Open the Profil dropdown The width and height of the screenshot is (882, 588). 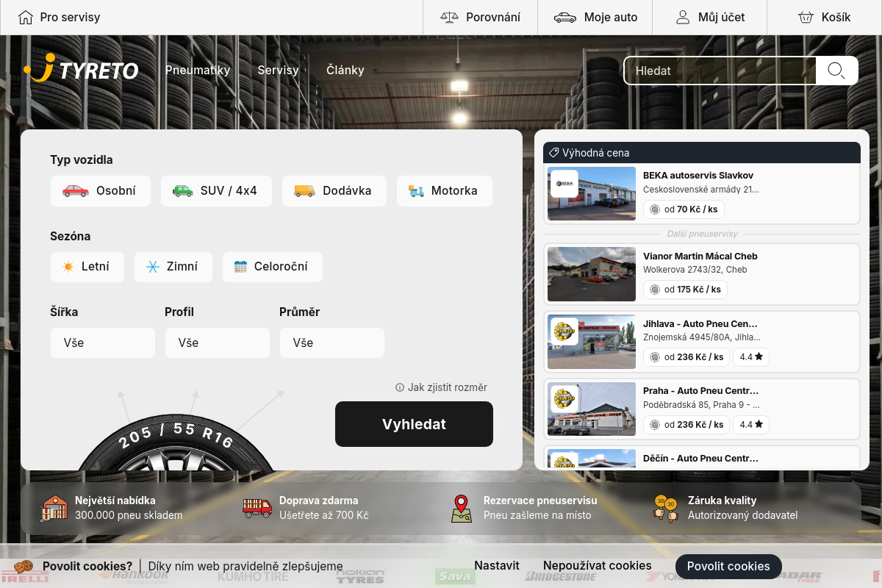pyautogui.click(x=218, y=343)
